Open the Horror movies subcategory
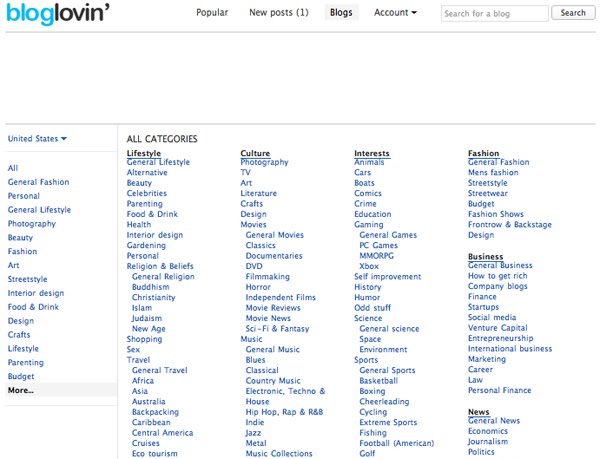 point(258,287)
